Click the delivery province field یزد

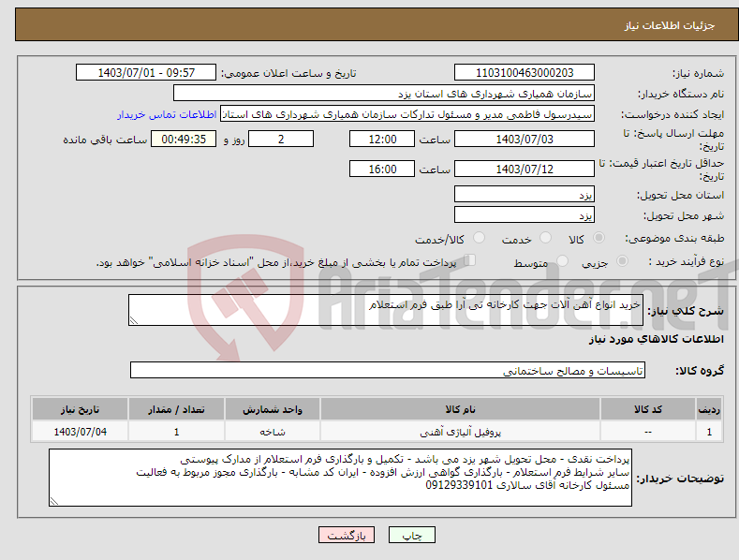point(525,194)
